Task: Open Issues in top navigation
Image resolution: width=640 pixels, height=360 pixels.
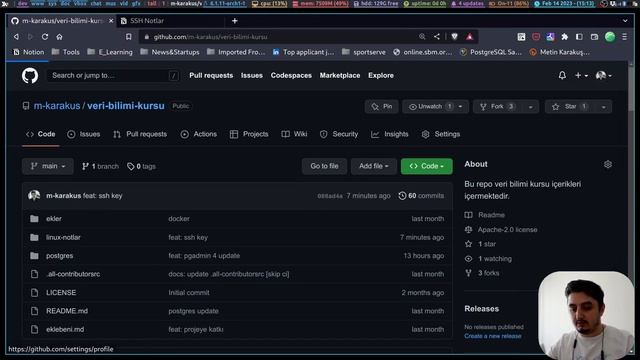Action: pos(252,76)
